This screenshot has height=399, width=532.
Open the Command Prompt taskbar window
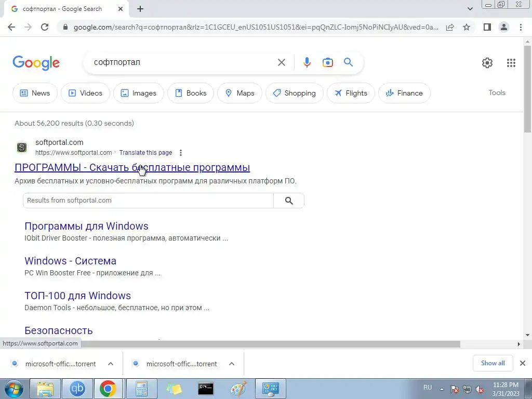206,389
